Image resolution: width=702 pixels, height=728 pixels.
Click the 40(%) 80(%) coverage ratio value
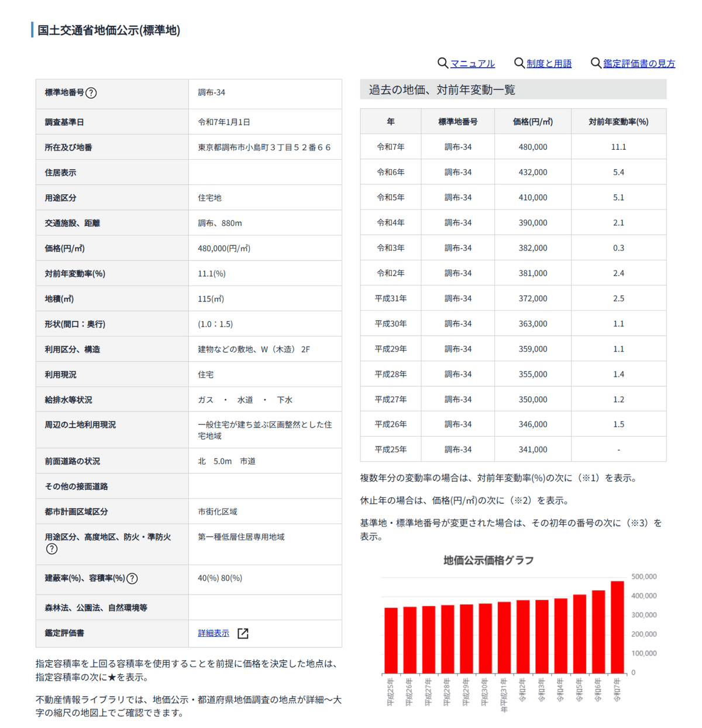220,578
